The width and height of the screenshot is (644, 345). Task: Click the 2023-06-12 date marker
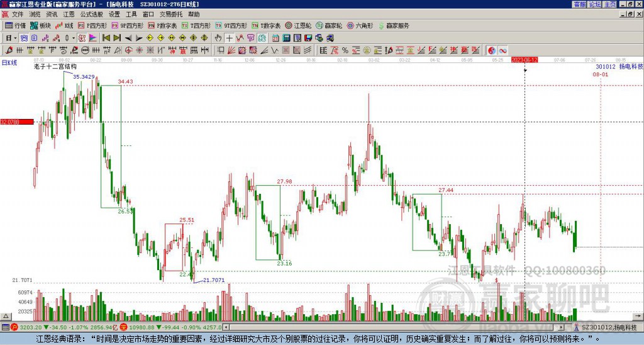point(524,60)
